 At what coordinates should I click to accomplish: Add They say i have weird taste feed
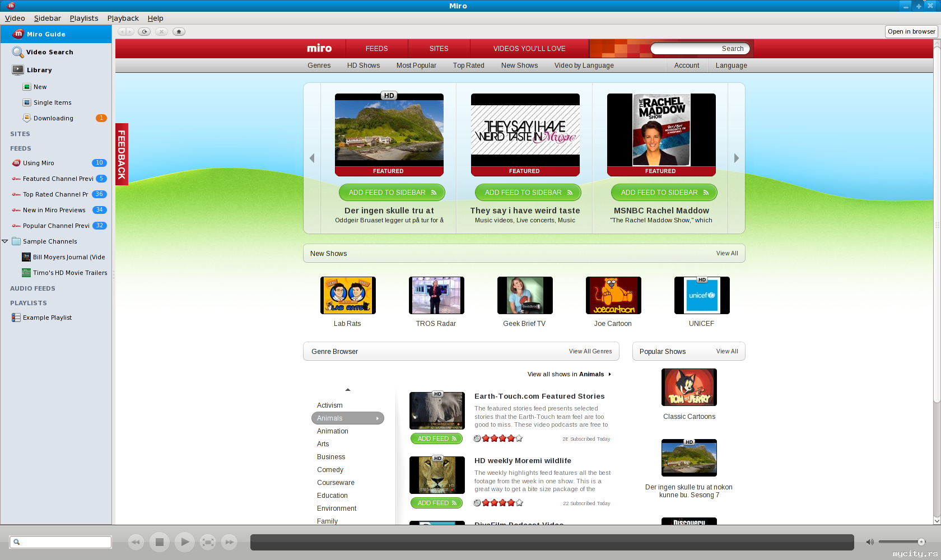pos(528,193)
